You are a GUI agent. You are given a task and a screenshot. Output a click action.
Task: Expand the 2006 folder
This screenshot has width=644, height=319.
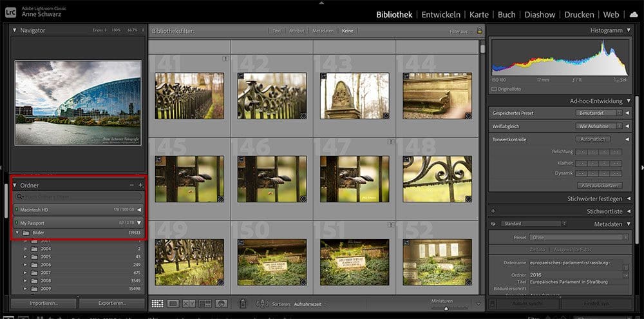[25, 265]
